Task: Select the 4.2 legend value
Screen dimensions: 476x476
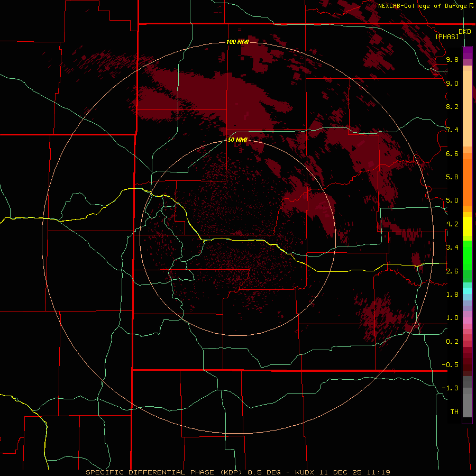Action: (x=452, y=224)
